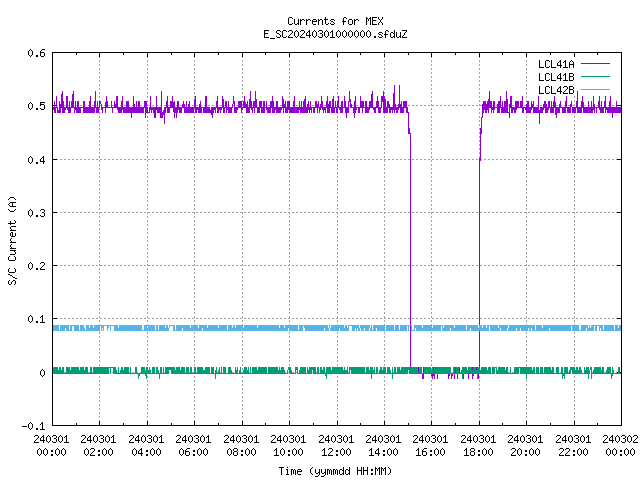Click the green LCL41B legend line sample
The height and width of the screenshot is (480, 640).
tap(595, 77)
